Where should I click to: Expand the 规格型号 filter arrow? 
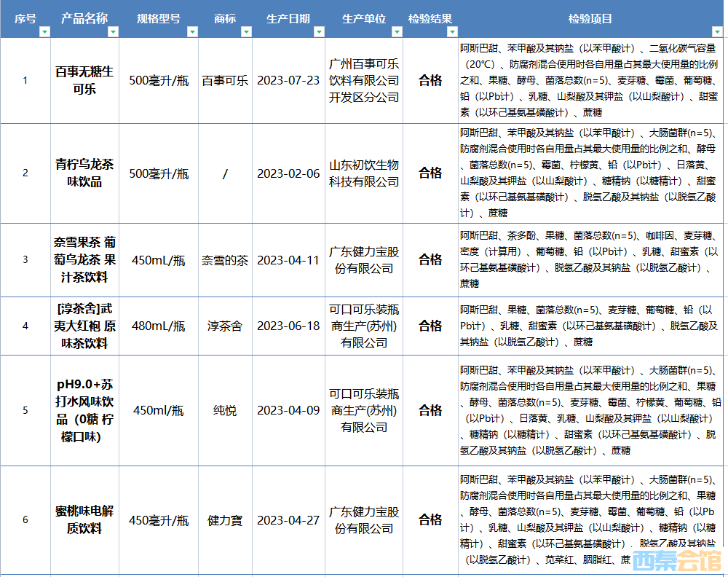pos(191,31)
